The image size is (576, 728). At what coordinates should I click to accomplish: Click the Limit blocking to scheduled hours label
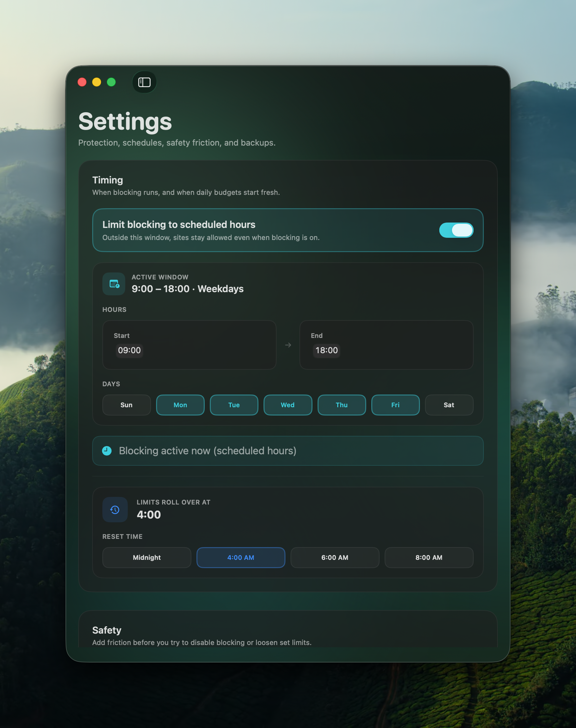tap(179, 224)
